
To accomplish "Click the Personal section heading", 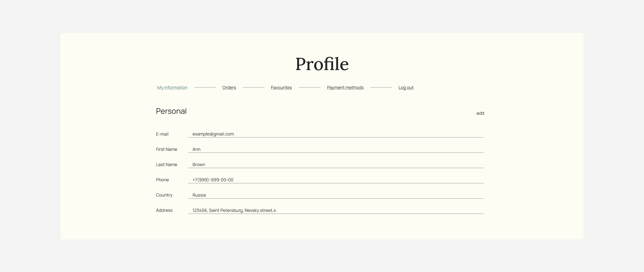I will pos(171,111).
